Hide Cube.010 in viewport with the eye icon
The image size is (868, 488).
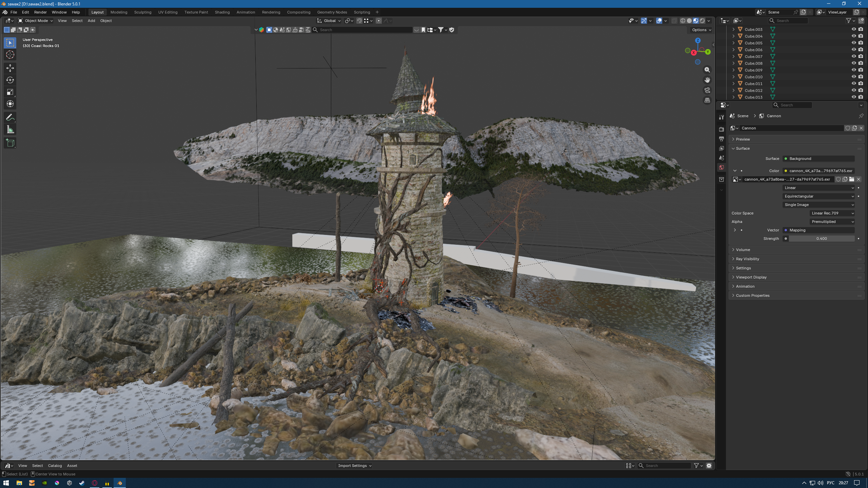click(854, 77)
